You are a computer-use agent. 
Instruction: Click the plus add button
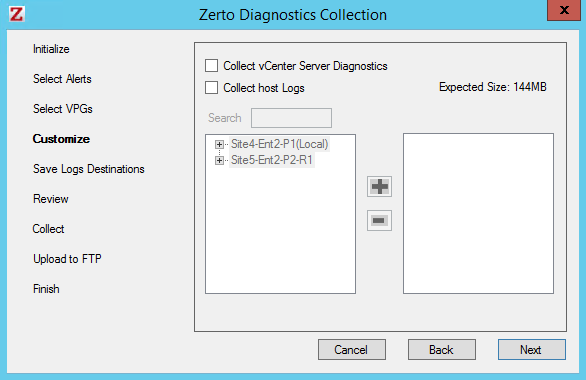pyautogui.click(x=379, y=186)
